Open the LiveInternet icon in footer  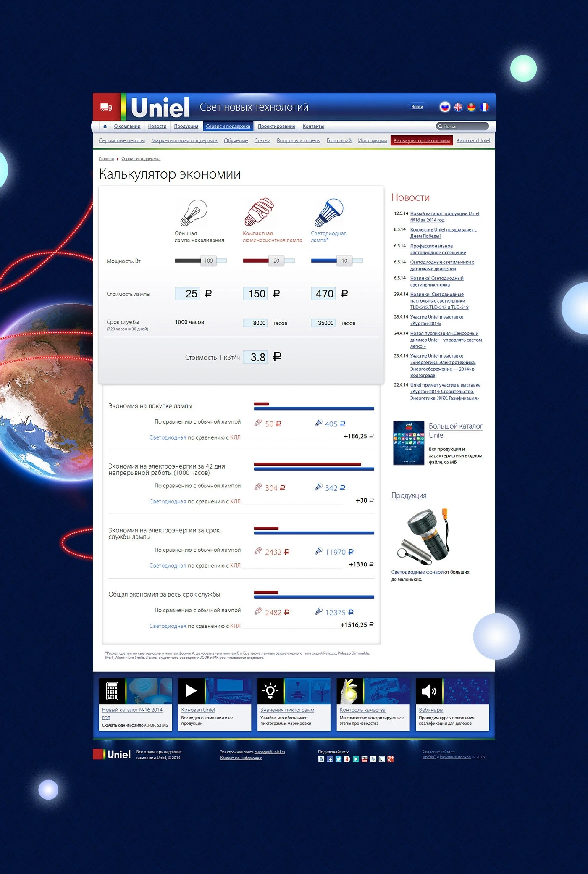click(382, 759)
